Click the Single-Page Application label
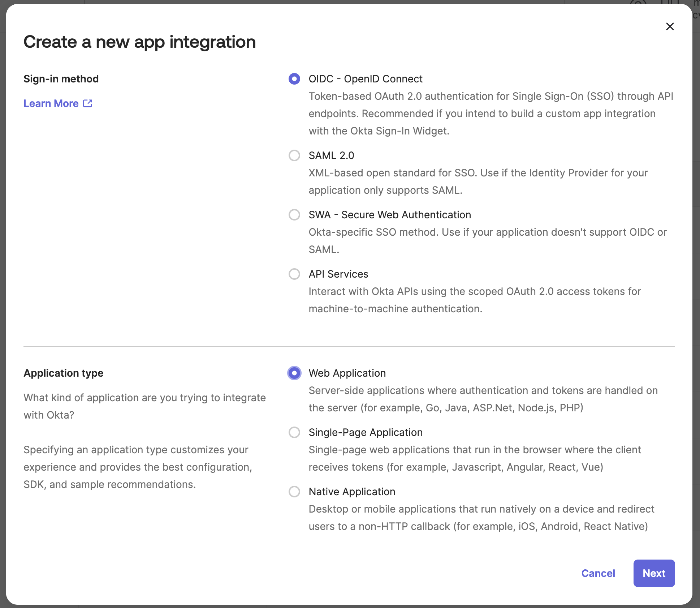The image size is (700, 608). [x=365, y=432]
